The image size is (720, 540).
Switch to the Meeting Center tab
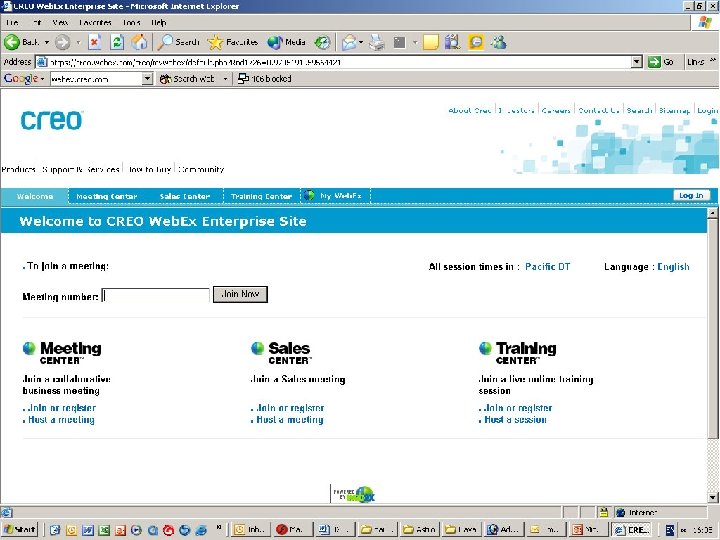pos(107,196)
